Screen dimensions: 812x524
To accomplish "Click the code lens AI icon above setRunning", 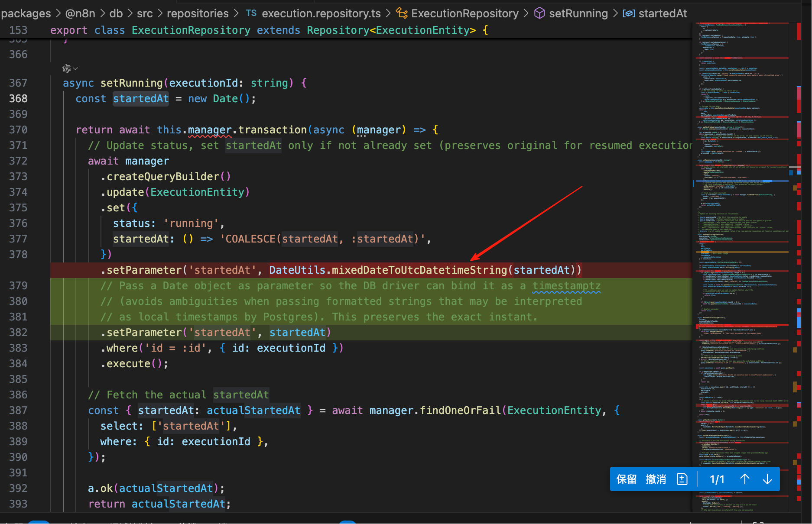I will tap(66, 68).
